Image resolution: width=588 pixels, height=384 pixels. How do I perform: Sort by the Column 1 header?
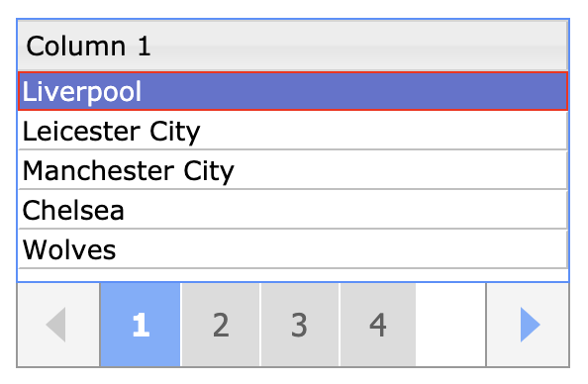(293, 46)
